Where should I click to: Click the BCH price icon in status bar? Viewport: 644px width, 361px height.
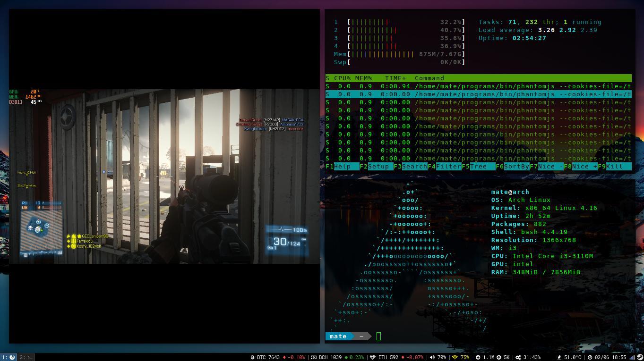314,357
